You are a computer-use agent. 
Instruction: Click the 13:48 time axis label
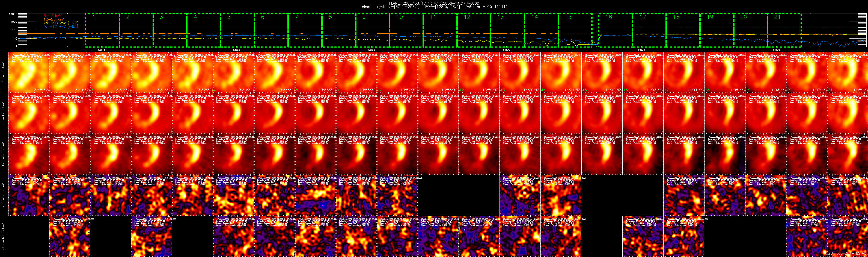pos(101,50)
